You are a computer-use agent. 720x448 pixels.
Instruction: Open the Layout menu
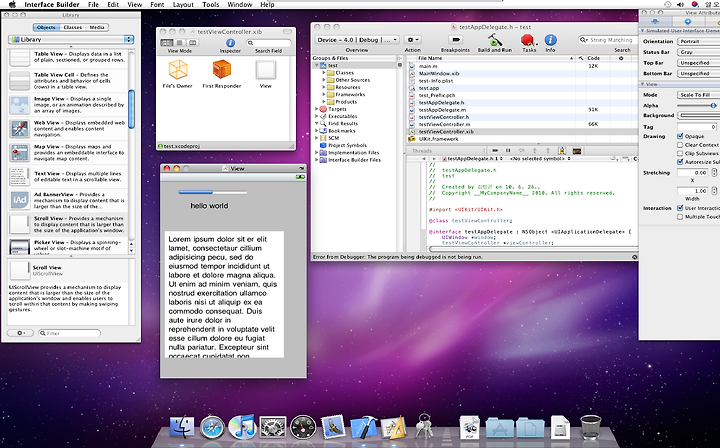click(x=183, y=5)
